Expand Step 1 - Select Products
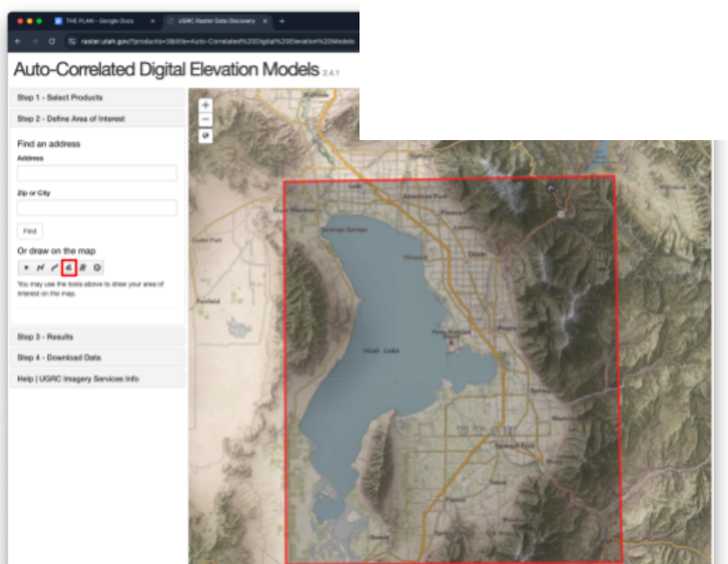The height and width of the screenshot is (564, 728). point(97,97)
